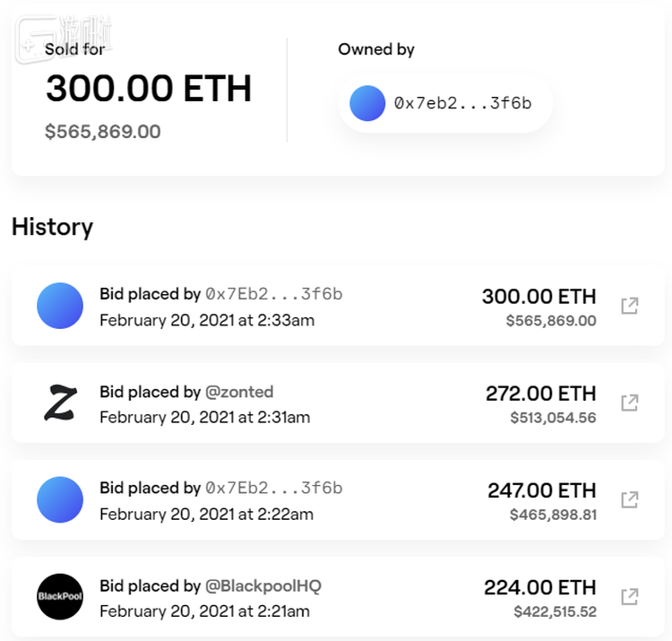Click the $565,869.00 sold amount

103,132
